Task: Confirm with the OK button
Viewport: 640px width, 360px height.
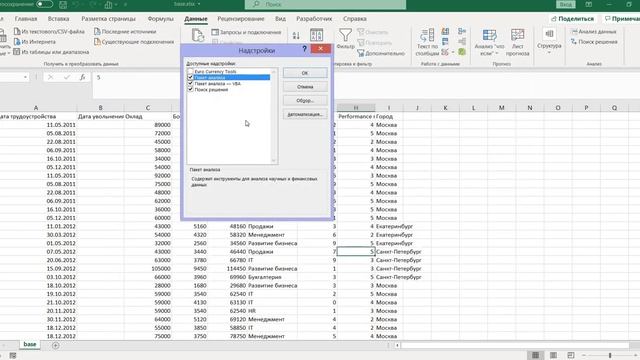Action: point(305,73)
